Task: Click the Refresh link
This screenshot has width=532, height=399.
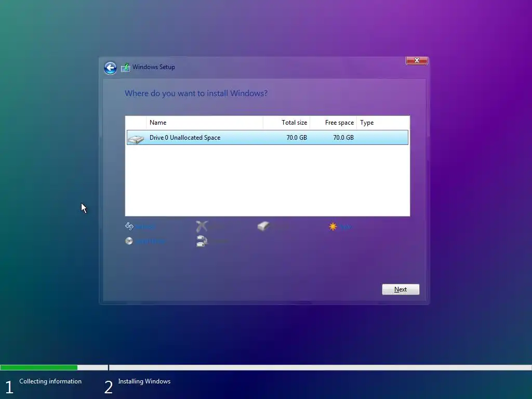Action: click(145, 227)
